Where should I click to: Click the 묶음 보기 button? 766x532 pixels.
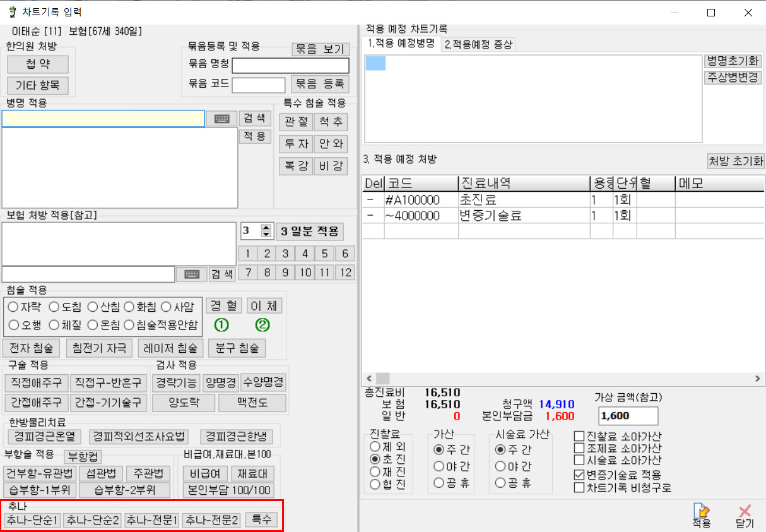tap(320, 49)
